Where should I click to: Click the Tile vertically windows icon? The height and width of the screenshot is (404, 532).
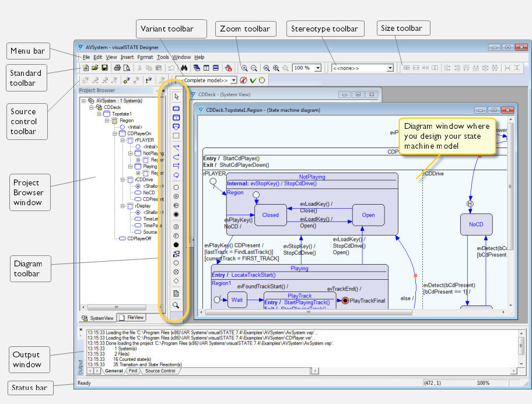click(x=206, y=68)
